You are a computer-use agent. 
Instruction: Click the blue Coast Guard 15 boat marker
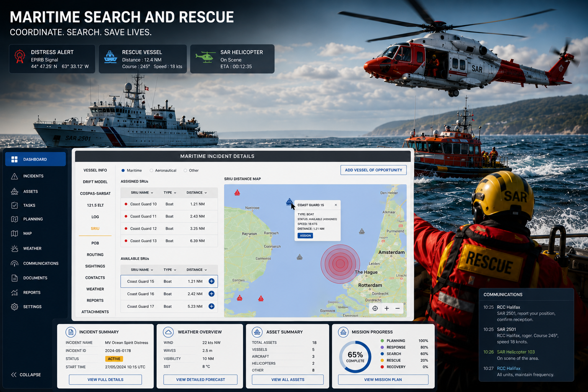[289, 202]
